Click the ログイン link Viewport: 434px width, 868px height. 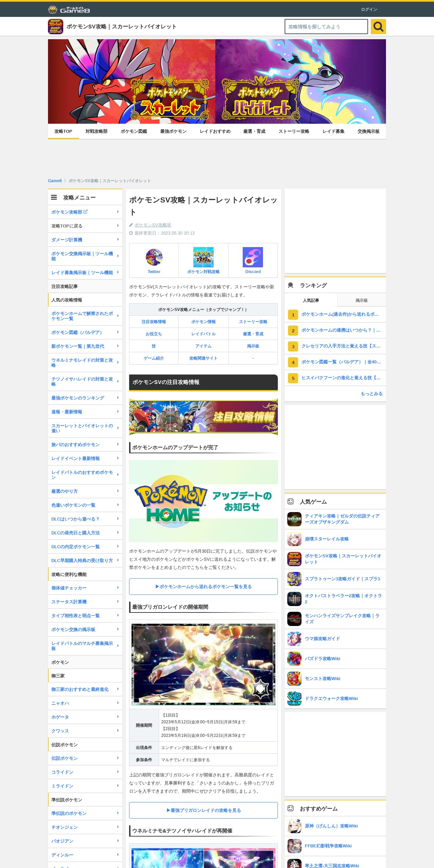369,9
